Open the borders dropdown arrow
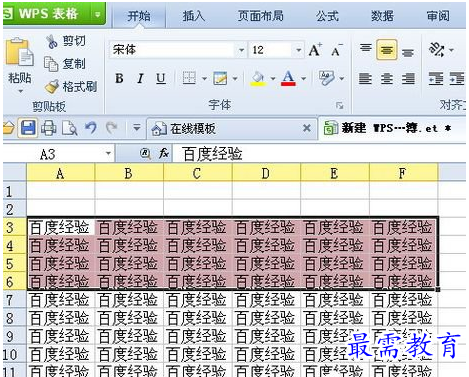Image resolution: width=469 pixels, height=377 pixels. (204, 79)
